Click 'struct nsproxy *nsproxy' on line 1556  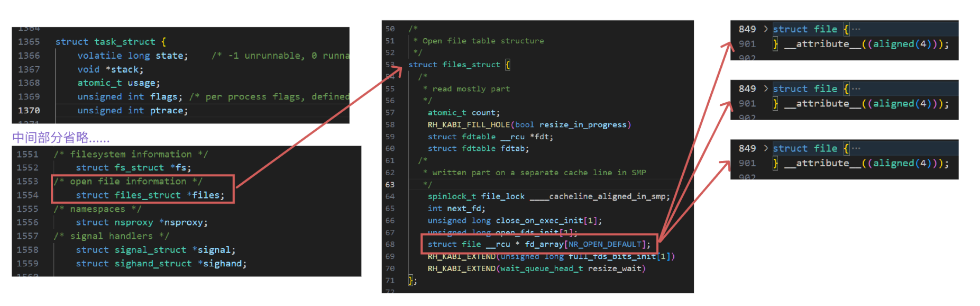[141, 223]
